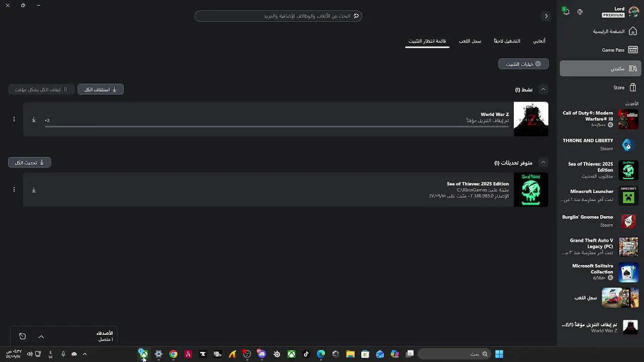Open Discord from the taskbar
The width and height of the screenshot is (644, 362).
(x=262, y=354)
